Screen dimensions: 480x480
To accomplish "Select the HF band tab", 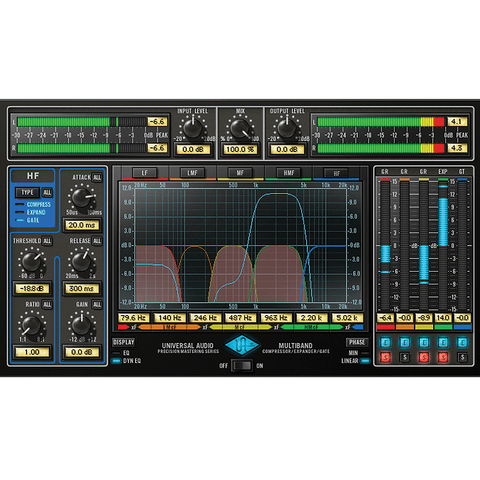I will [x=336, y=173].
